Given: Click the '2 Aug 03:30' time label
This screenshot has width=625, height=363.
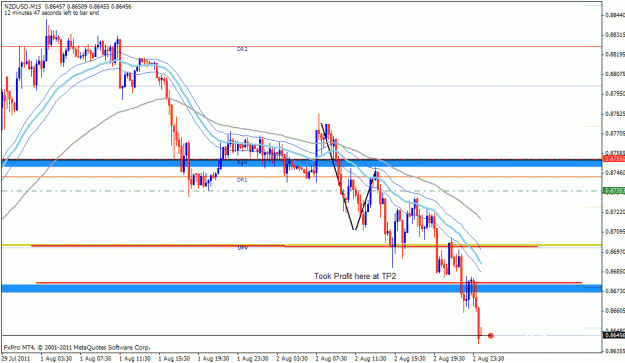Looking at the screenshot, I should point(292,359).
